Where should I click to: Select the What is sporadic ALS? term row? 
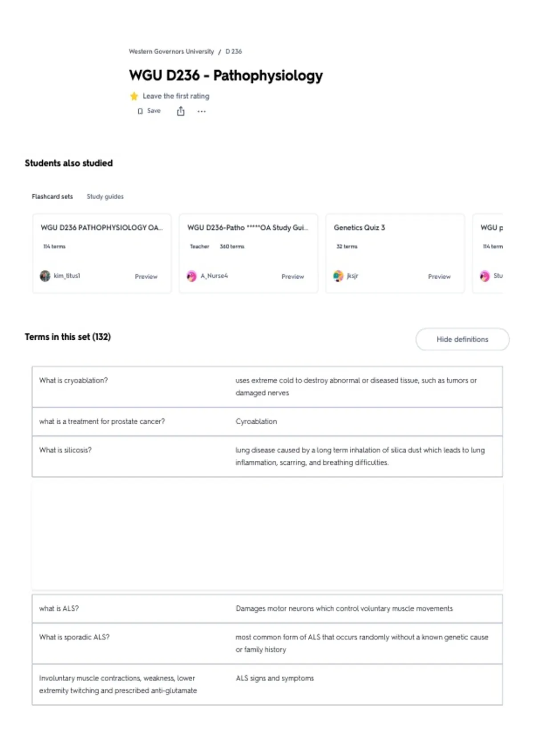point(267,643)
